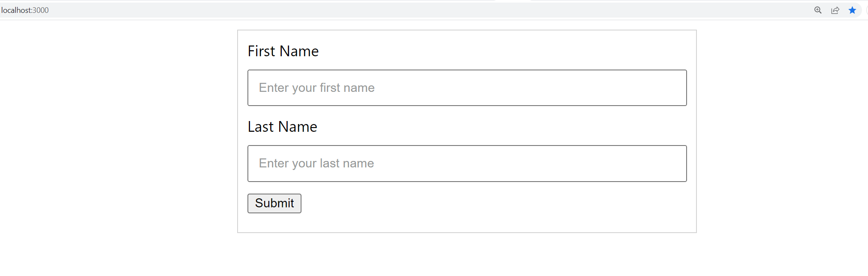Click the filled star in the omnibox

point(852,10)
